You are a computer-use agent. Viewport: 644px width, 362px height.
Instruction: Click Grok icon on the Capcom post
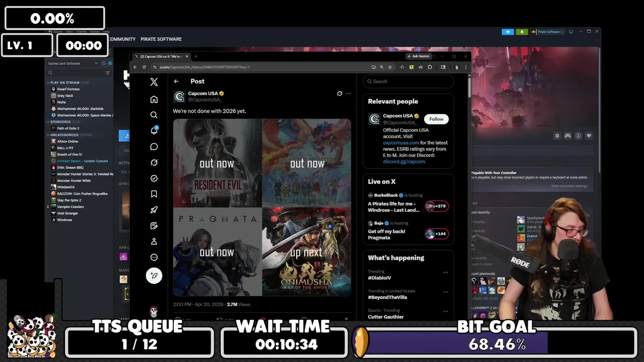[340, 94]
